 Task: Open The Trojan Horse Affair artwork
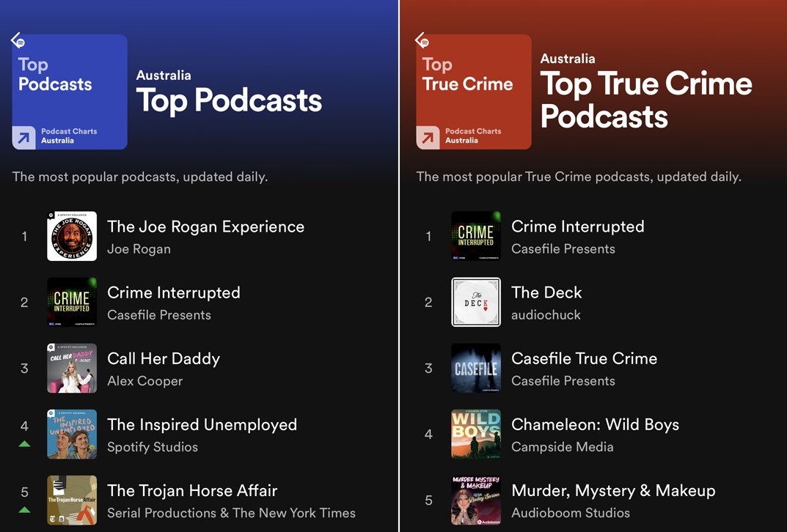(x=72, y=500)
